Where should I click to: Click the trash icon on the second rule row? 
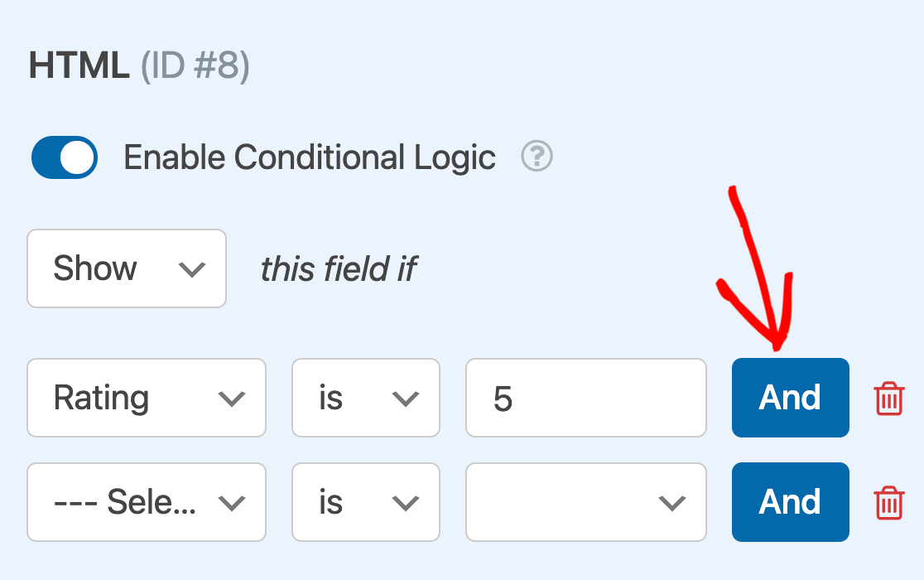pyautogui.click(x=889, y=503)
